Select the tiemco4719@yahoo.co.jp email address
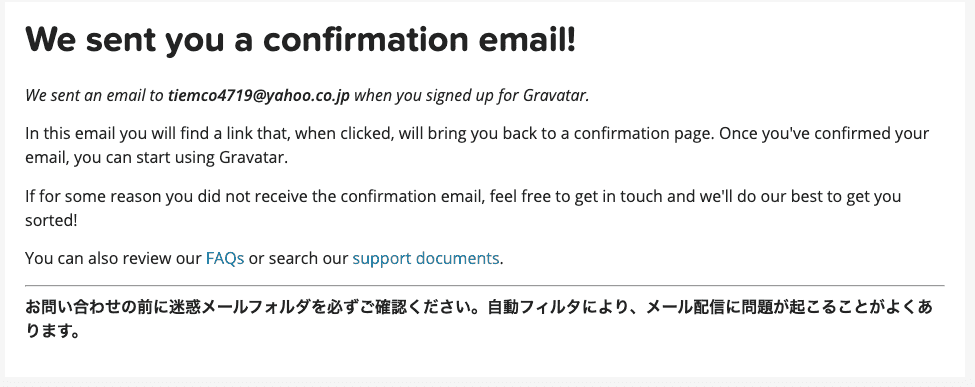Viewport: 975px width, 387px height. point(259,96)
